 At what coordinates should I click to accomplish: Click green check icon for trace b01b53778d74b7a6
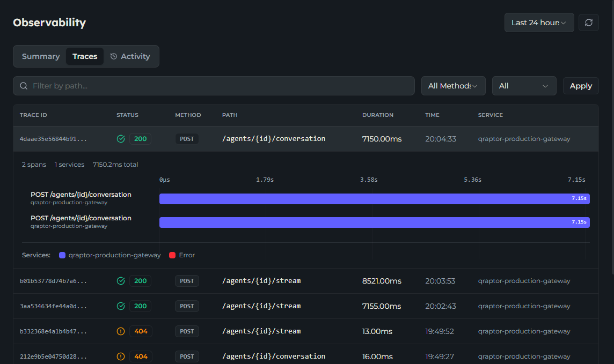(x=121, y=281)
